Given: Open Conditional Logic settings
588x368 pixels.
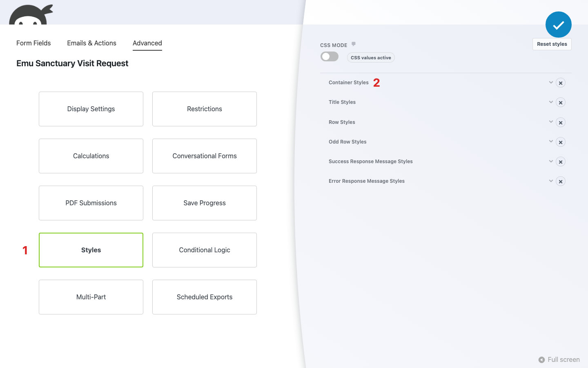Looking at the screenshot, I should pos(205,250).
